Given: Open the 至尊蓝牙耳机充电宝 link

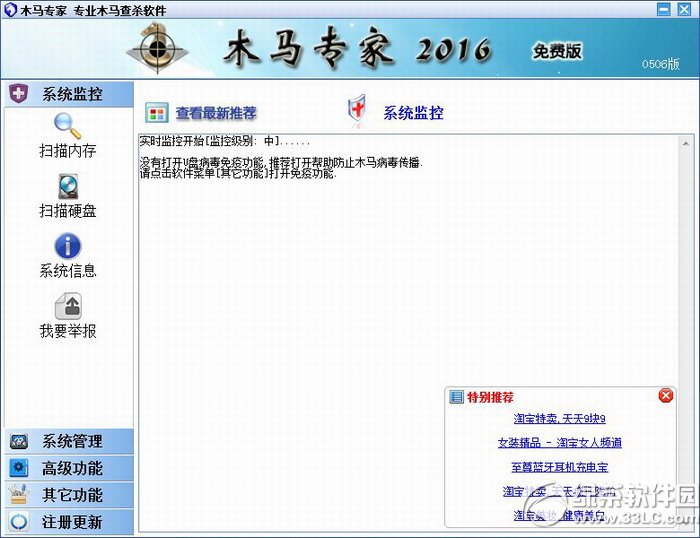Looking at the screenshot, I should point(560,467).
